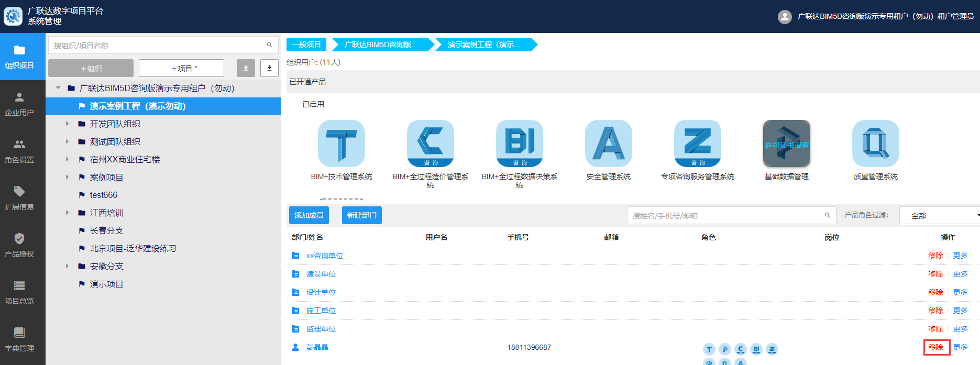Click the 添加成员 button
Viewport: 980px width, 365px height.
tap(309, 215)
